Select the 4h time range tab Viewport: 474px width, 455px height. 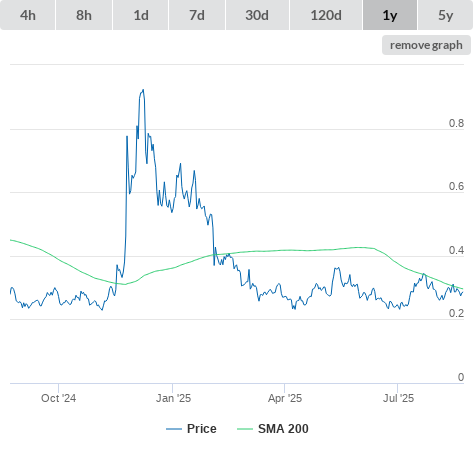click(x=28, y=15)
